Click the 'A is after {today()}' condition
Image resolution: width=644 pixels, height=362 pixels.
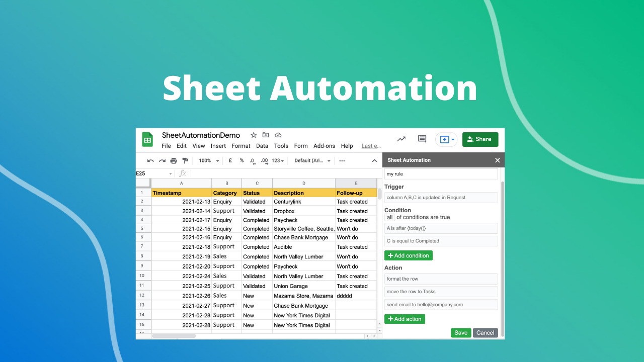(x=441, y=228)
